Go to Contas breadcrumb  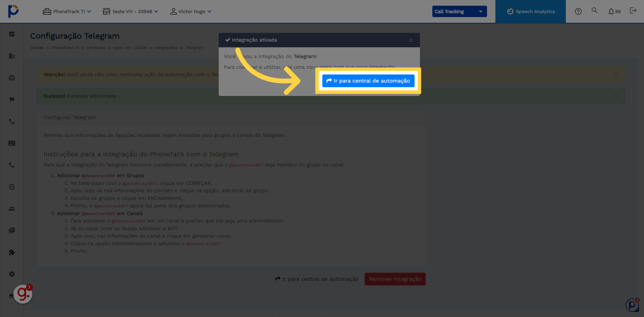[x=37, y=48]
